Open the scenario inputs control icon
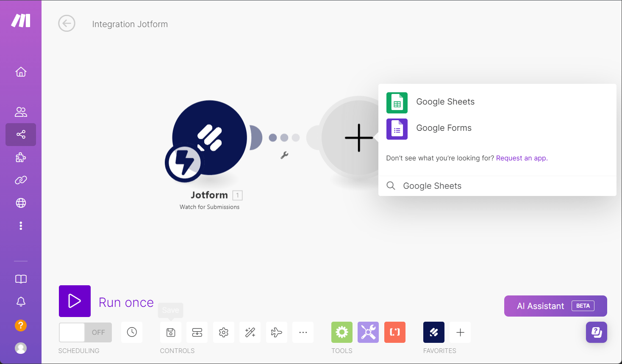 (197, 332)
